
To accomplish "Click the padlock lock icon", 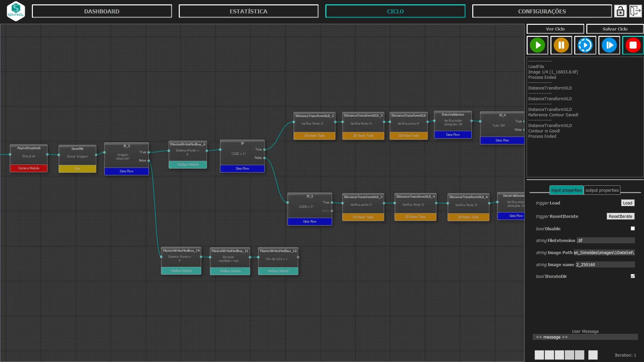I will pos(620,11).
